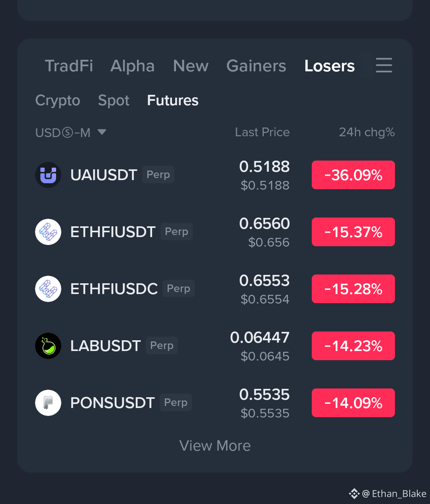This screenshot has width=430, height=504.
Task: Click the Binance logo beside Ethan_Blake
Action: [x=354, y=494]
